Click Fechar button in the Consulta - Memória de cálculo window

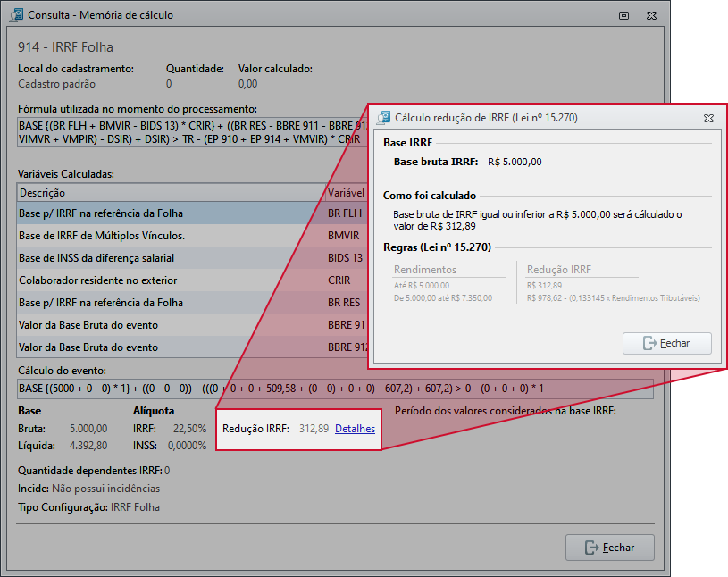[609, 548]
